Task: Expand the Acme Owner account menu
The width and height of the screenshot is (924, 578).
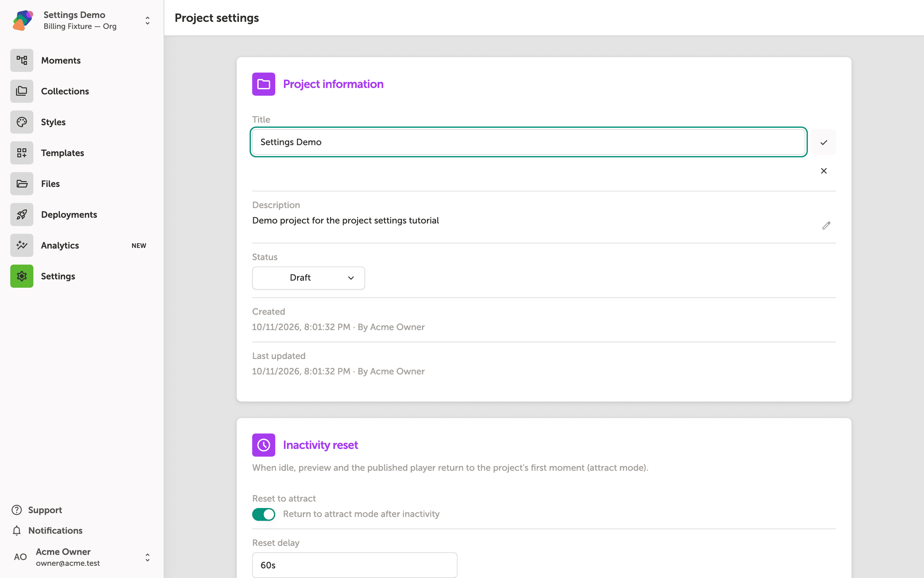Action: click(147, 557)
